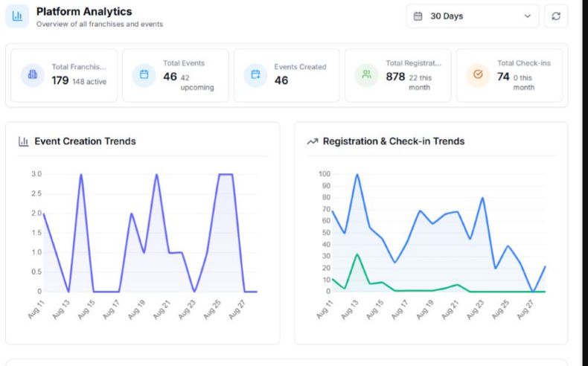Click the 'Registration & Check-in Trends' title
The image size is (588, 366).
tap(394, 141)
